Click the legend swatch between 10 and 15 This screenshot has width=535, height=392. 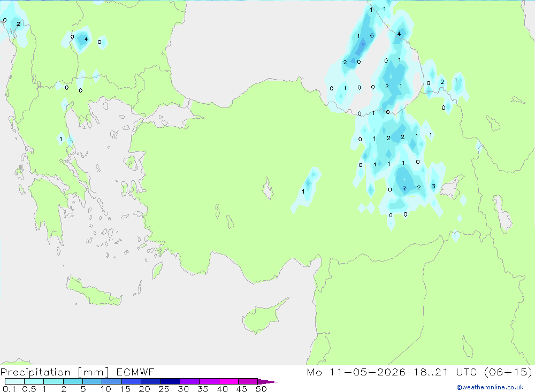click(x=112, y=381)
